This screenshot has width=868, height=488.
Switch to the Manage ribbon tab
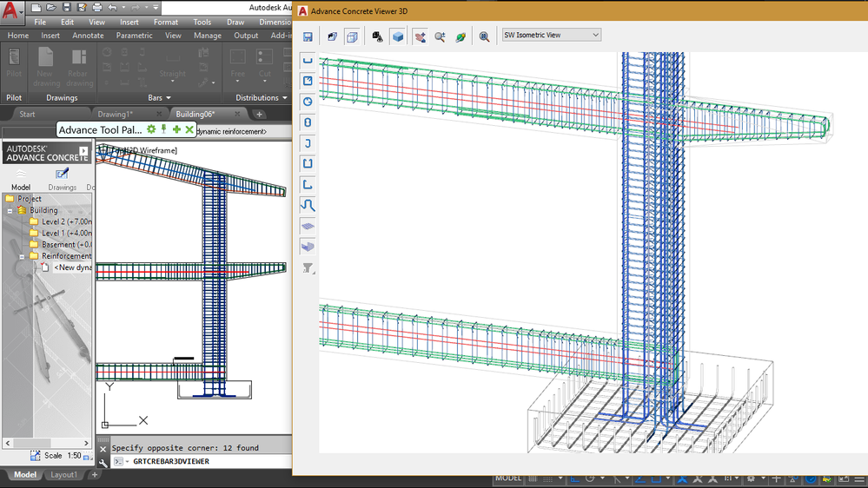208,36
